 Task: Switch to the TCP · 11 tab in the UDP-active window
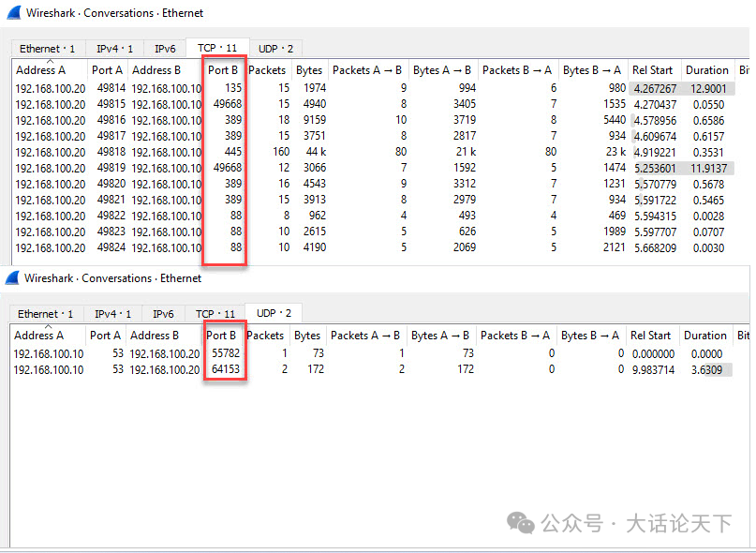point(215,314)
